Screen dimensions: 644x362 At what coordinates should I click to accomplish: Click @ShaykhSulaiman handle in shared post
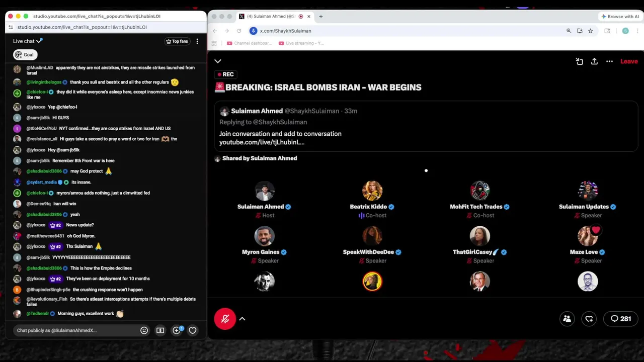tap(312, 111)
